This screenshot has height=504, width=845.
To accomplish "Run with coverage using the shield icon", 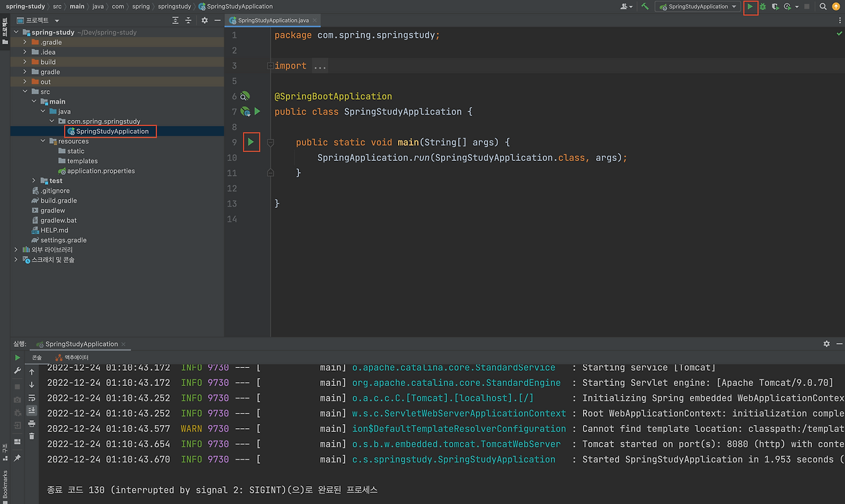I will tap(776, 7).
